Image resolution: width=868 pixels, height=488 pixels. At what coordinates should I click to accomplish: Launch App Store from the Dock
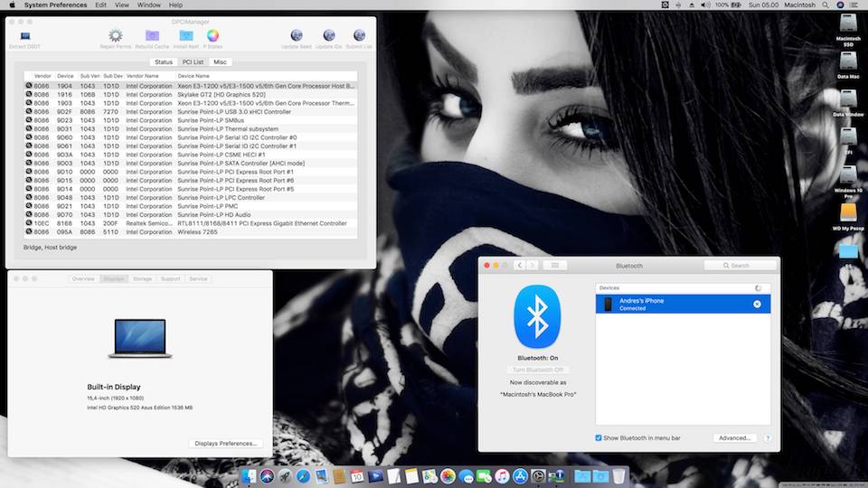520,475
